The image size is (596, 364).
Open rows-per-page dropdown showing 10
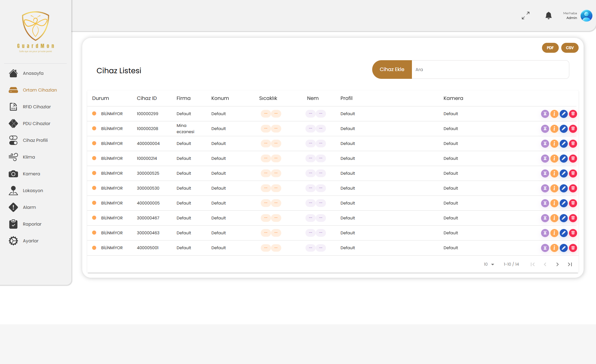489,264
